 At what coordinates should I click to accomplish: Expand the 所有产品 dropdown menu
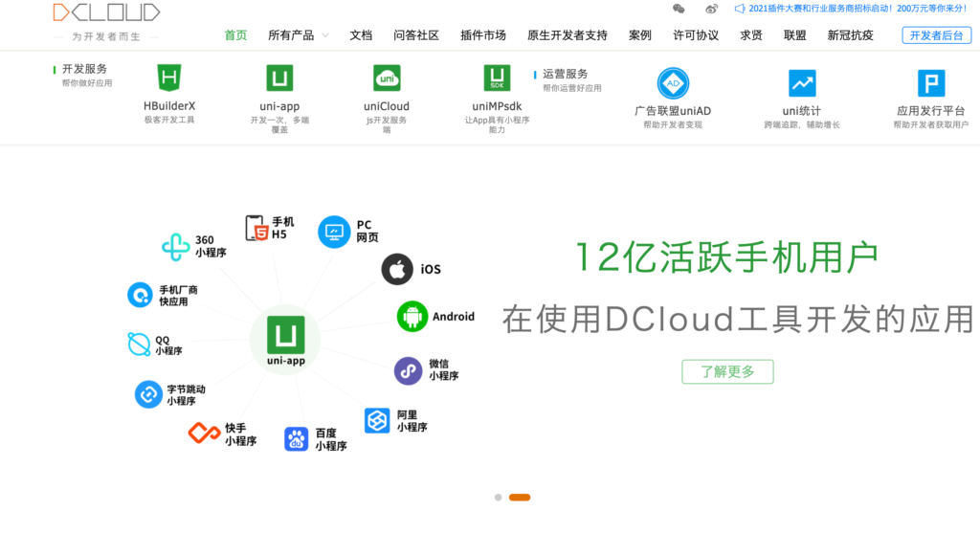pyautogui.click(x=298, y=35)
